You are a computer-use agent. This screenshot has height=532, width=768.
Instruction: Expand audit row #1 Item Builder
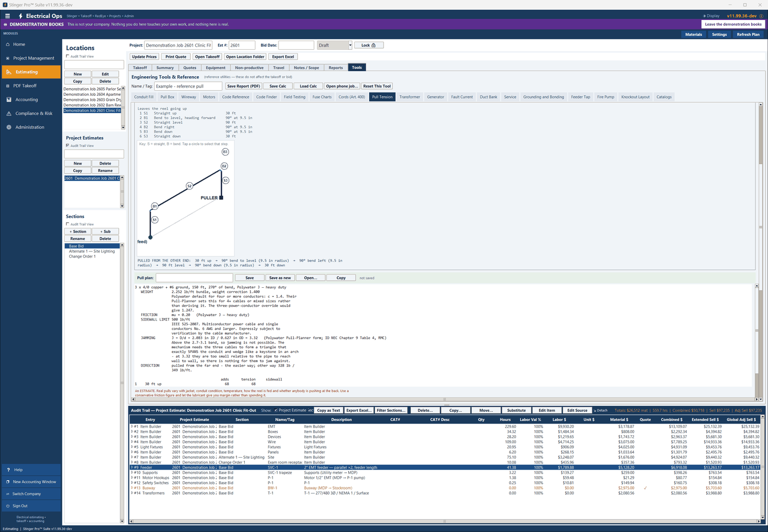coord(132,427)
